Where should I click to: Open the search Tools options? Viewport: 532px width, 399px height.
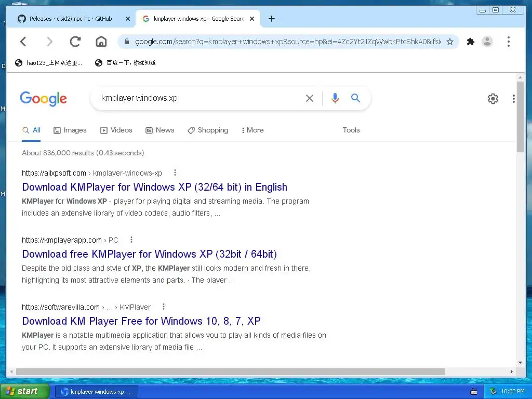click(x=351, y=130)
